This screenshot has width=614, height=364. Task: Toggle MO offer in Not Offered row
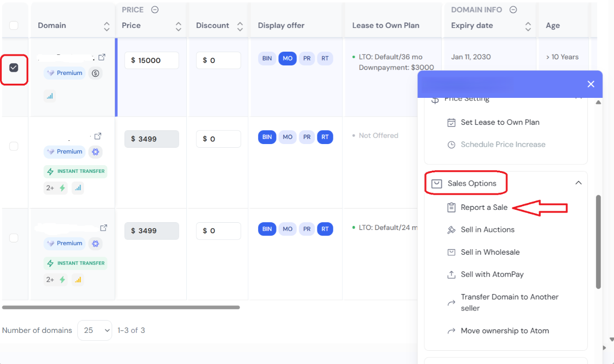point(287,137)
